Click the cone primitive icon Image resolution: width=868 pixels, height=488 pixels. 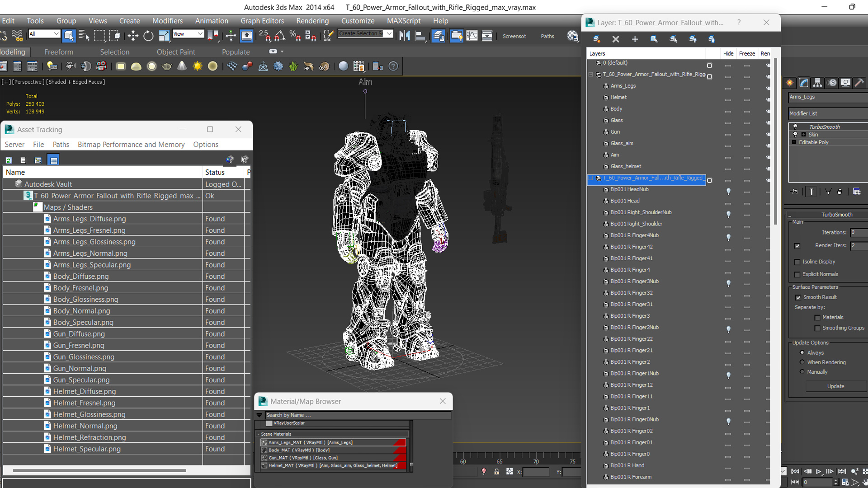182,66
